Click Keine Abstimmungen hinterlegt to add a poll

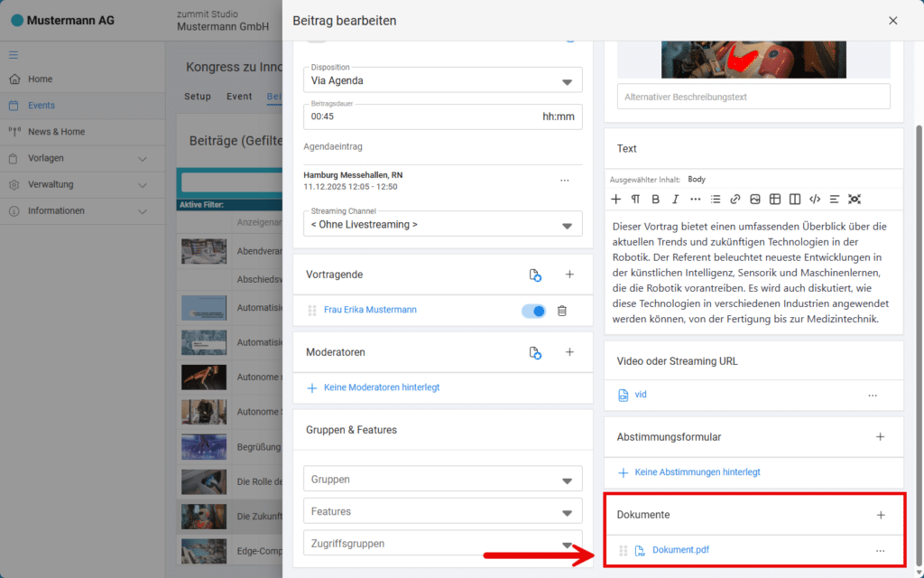(x=697, y=472)
